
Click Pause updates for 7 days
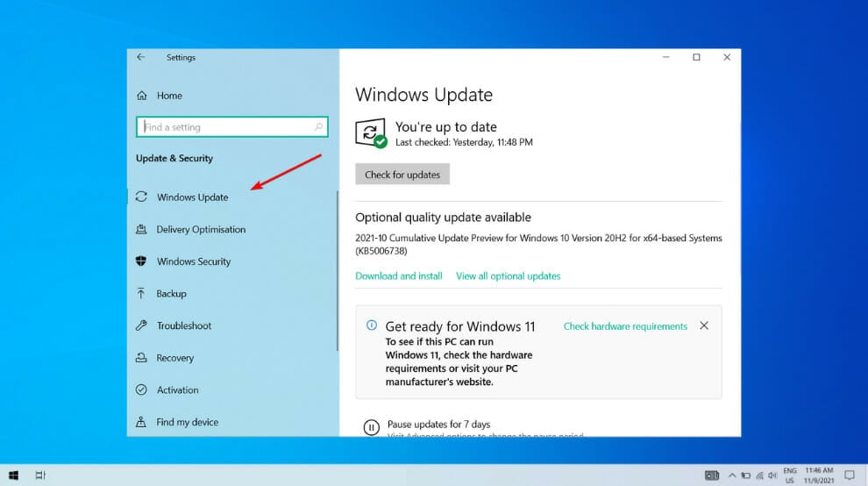pyautogui.click(x=438, y=424)
